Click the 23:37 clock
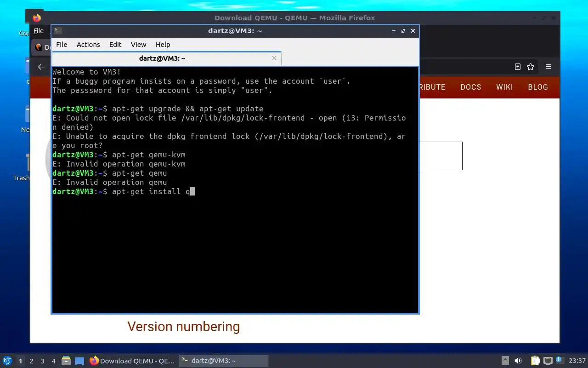The height and width of the screenshot is (368, 588). pos(577,361)
